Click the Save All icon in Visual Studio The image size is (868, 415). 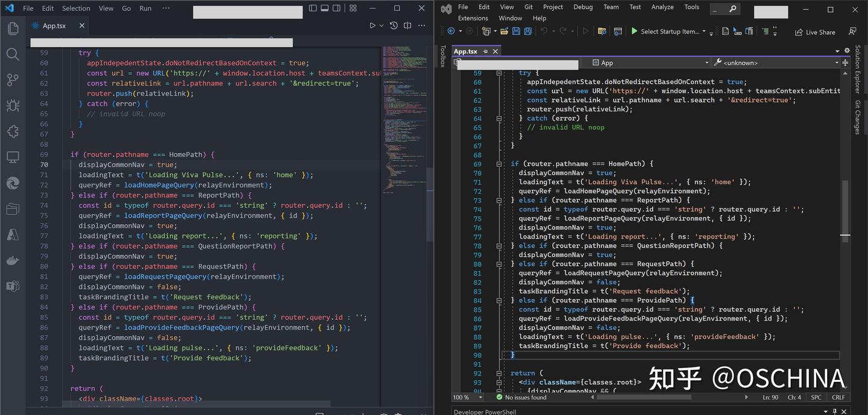coord(528,31)
